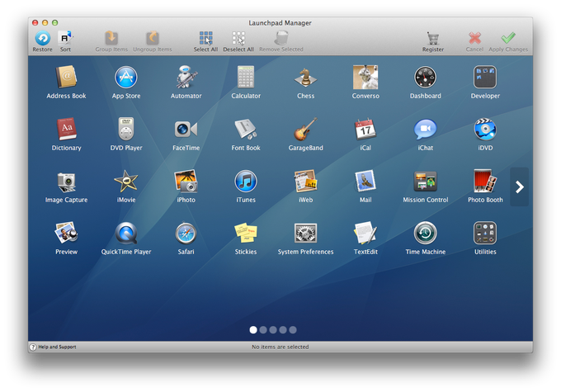Click the GarageBand guitar icon
561x392 pixels.
[x=305, y=130]
